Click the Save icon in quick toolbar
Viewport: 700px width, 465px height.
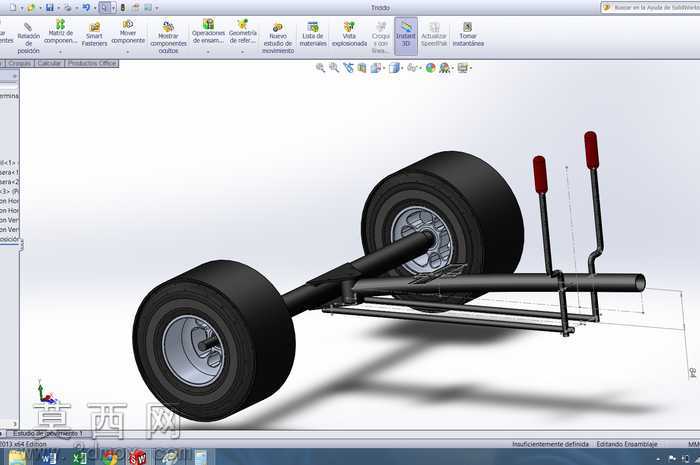point(50,8)
